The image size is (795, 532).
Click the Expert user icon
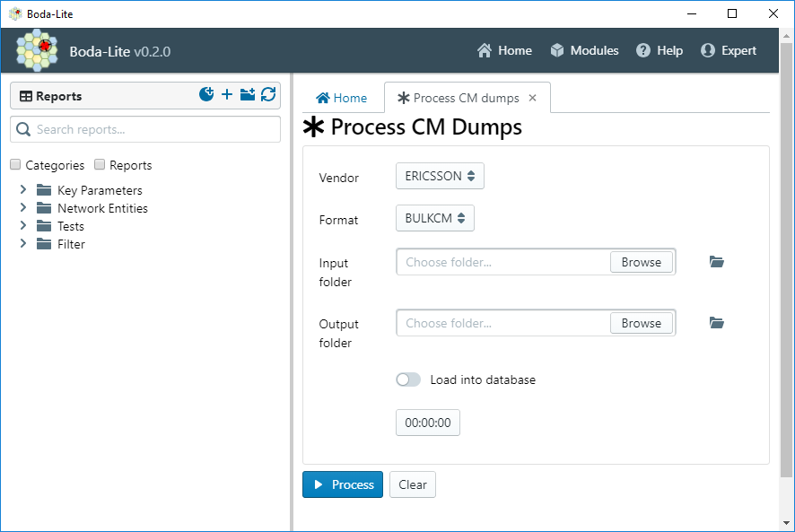[x=708, y=50]
